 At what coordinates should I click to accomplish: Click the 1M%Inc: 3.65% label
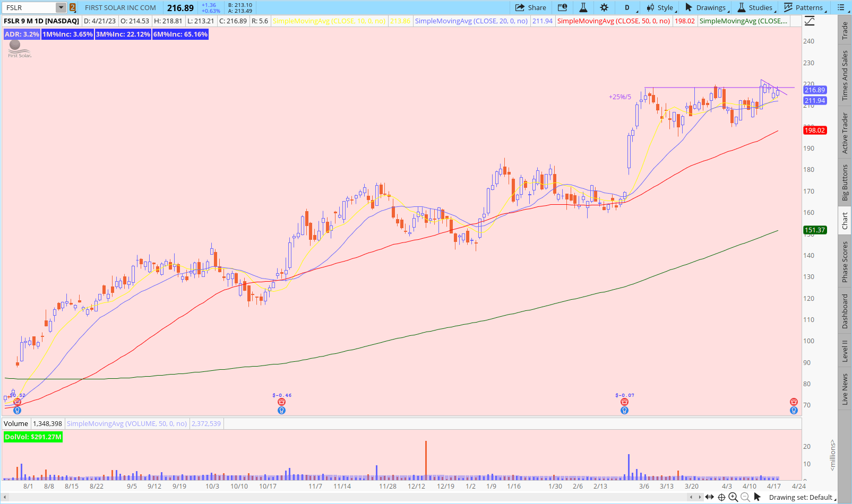68,34
